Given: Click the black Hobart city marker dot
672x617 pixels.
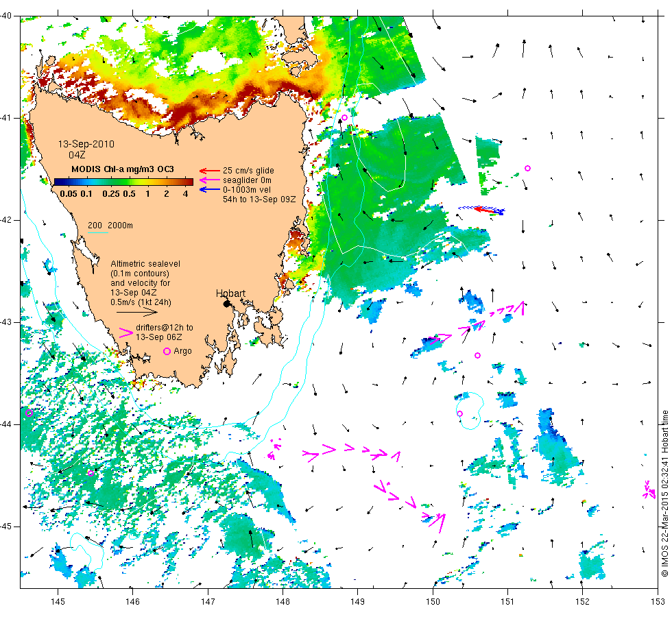Looking at the screenshot, I should coord(227,304).
